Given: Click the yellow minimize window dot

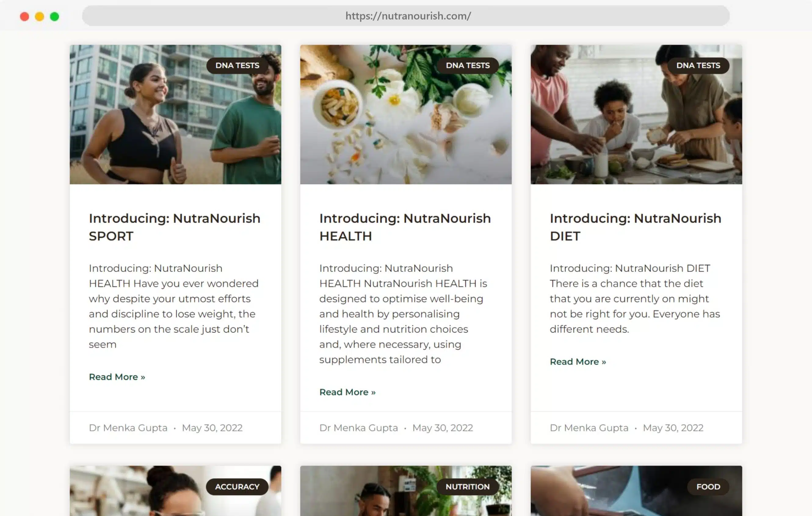Looking at the screenshot, I should (x=39, y=16).
